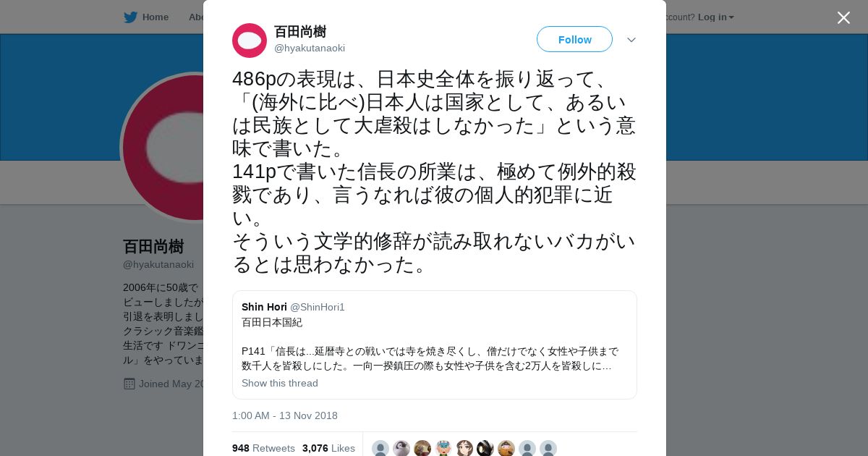
Task: Click Show this thread link
Action: (280, 383)
